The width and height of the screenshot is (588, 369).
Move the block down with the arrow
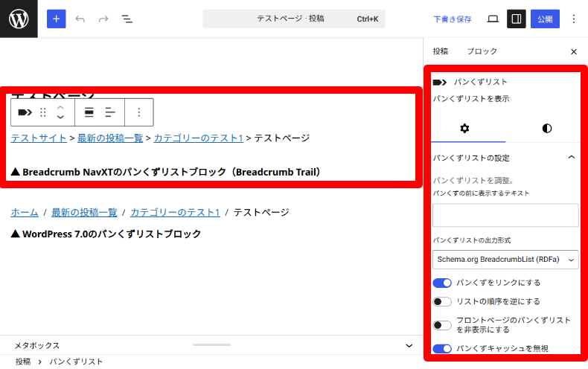pos(60,117)
